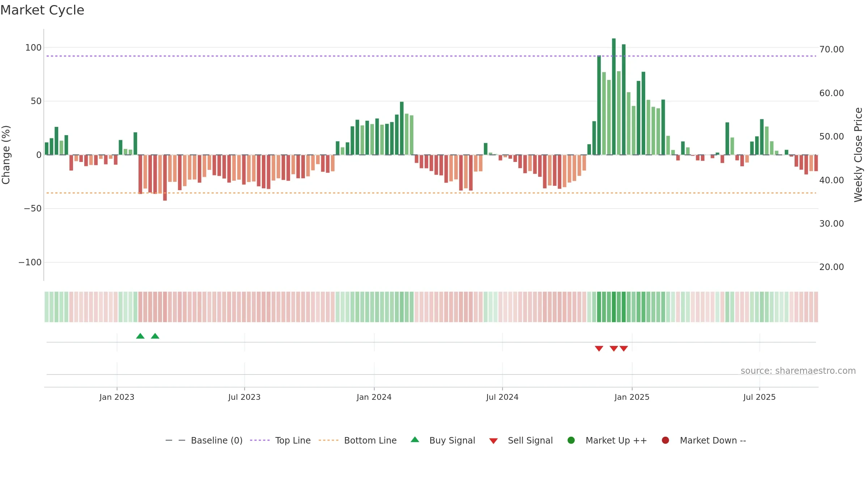The height and width of the screenshot is (488, 868).
Task: Click the green Buy Signal triangle in legend
Action: coord(415,440)
